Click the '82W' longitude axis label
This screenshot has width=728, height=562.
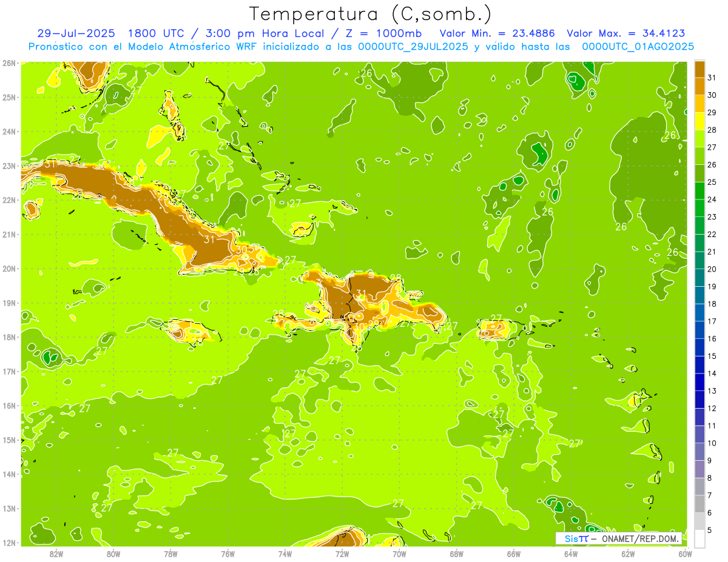[56, 553]
